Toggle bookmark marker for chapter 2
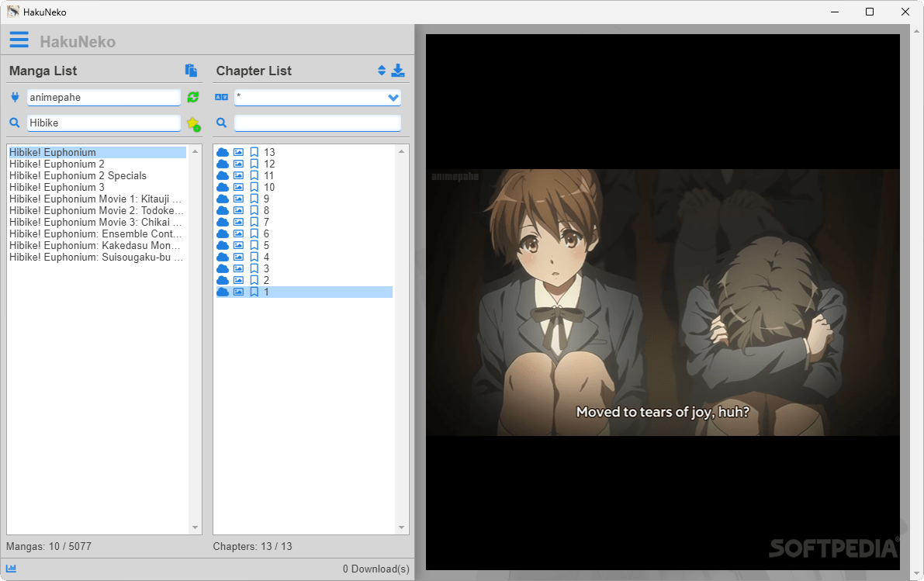This screenshot has width=924, height=581. [254, 280]
